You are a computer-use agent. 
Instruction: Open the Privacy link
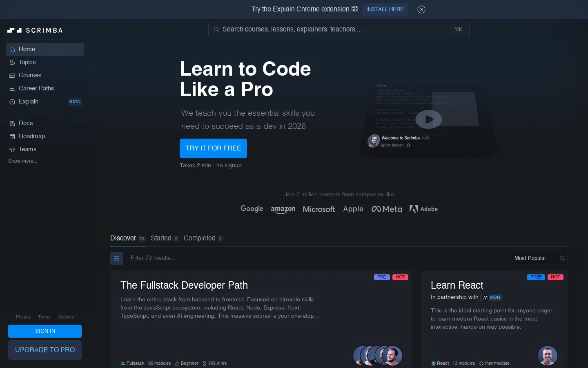coord(23,317)
